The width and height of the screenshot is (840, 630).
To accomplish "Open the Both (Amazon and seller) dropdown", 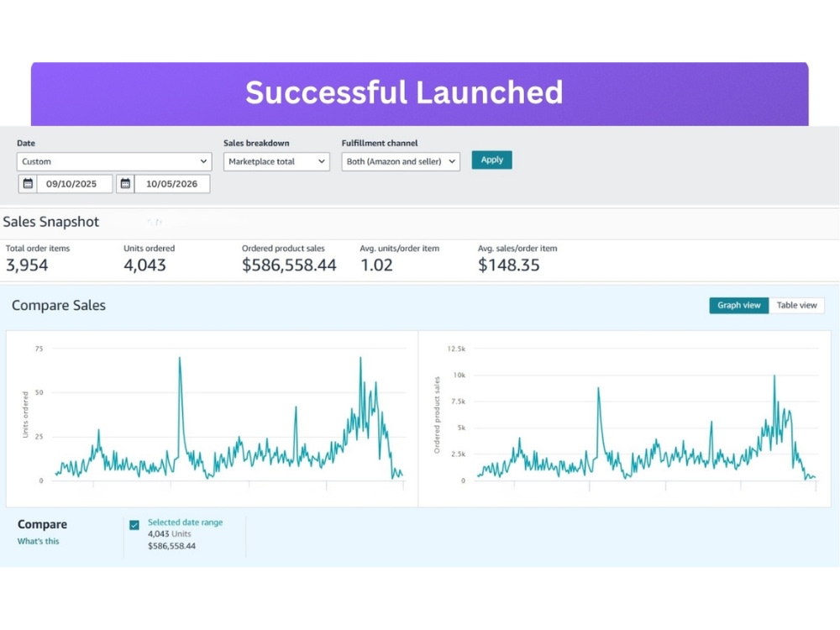I will pos(401,161).
